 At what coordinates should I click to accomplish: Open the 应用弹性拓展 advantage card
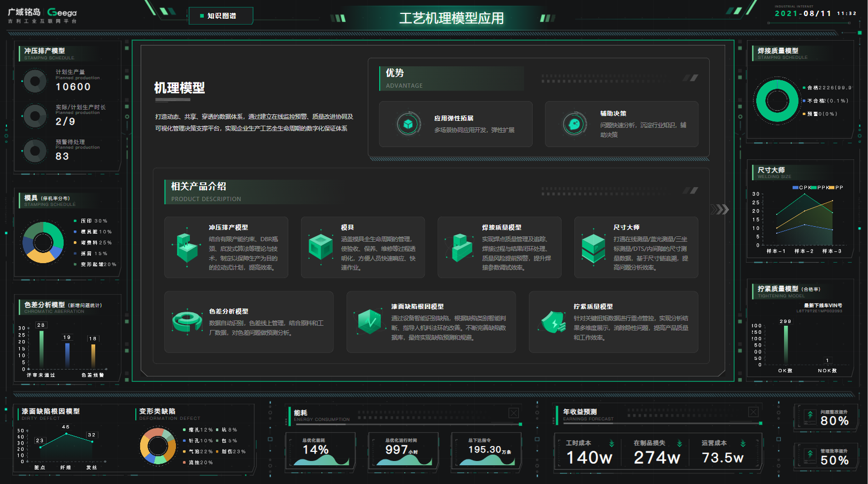pyautogui.click(x=456, y=124)
